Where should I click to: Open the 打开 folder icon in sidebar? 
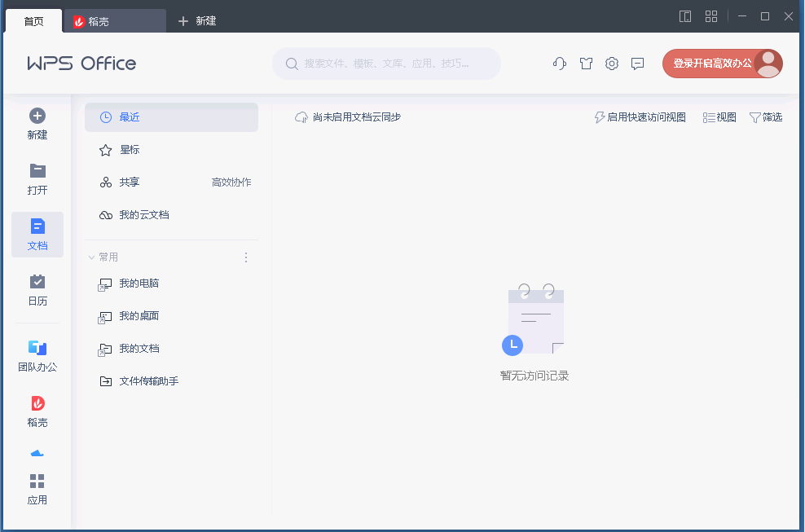point(37,170)
